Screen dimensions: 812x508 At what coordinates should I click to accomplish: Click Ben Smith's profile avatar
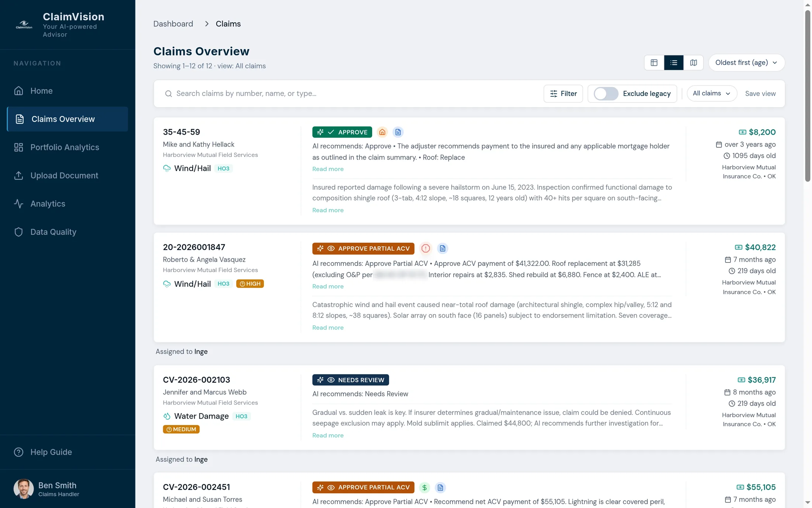click(x=24, y=489)
